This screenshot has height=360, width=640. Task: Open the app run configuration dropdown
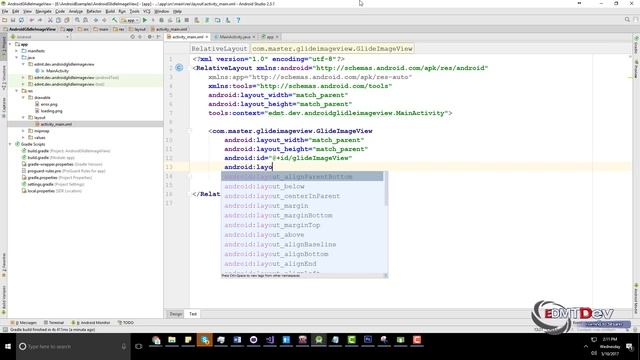pos(130,20)
